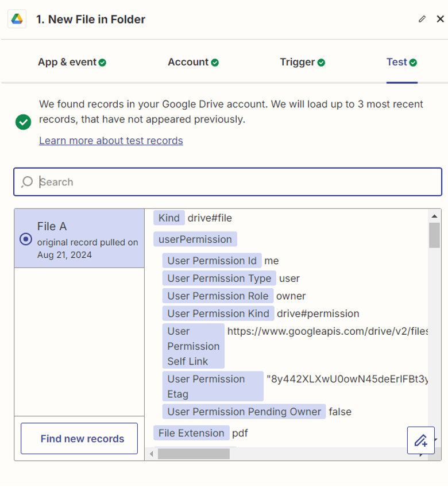Collapse the userPermission field group
Viewport: 448px width, 488px height.
click(x=195, y=239)
